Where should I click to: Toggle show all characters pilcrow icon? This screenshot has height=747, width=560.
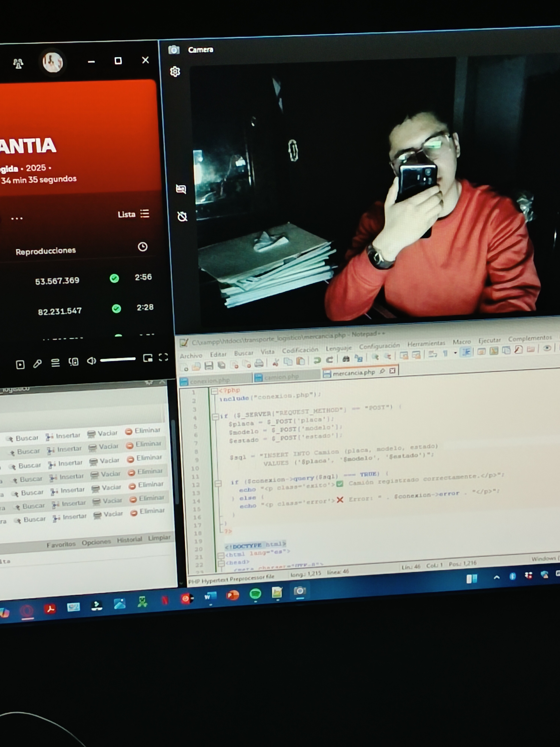pos(445,354)
